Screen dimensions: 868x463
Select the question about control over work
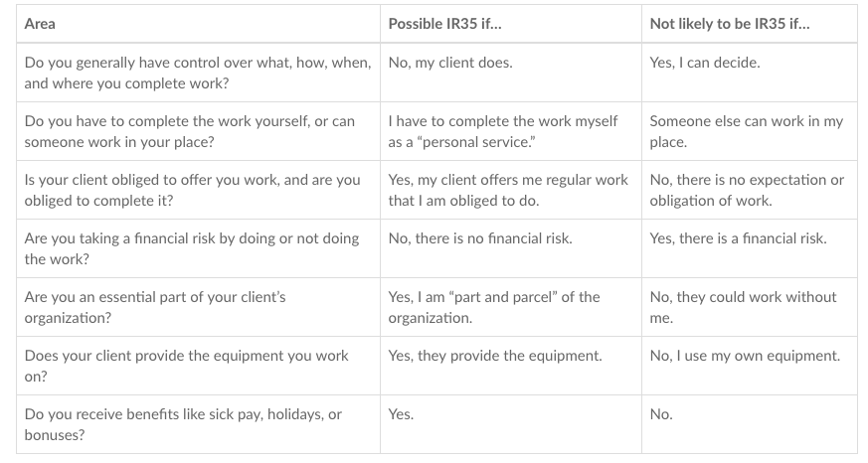pyautogui.click(x=198, y=73)
